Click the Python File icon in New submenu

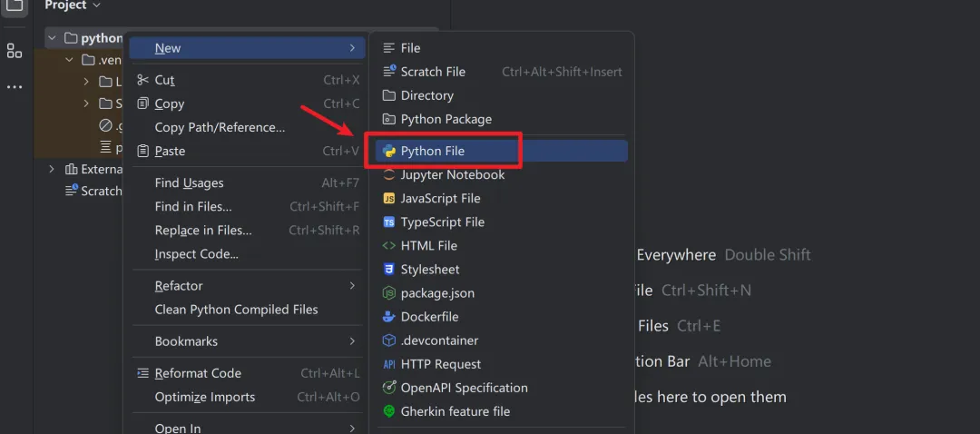pyautogui.click(x=389, y=152)
